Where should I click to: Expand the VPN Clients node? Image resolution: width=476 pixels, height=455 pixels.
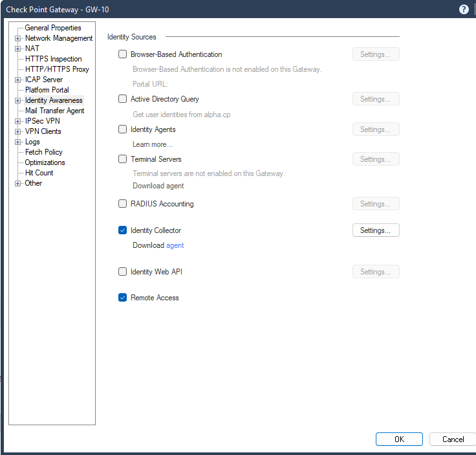point(17,131)
